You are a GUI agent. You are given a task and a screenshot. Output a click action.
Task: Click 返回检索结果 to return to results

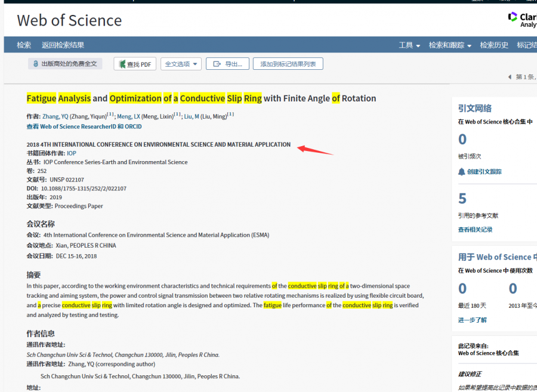click(x=63, y=45)
